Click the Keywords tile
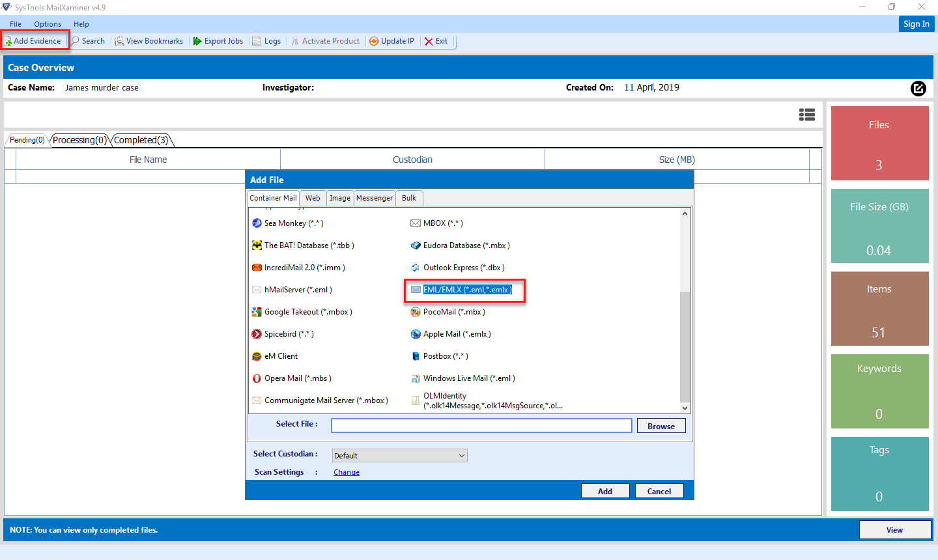This screenshot has width=938, height=560. tap(880, 391)
